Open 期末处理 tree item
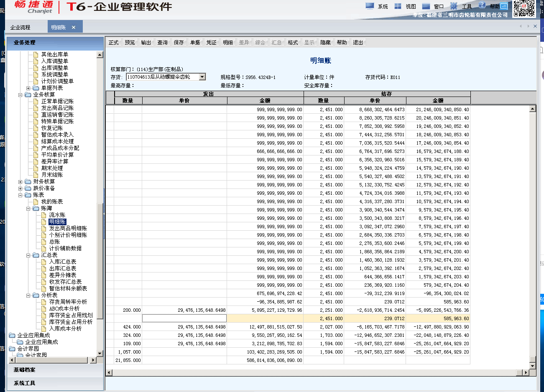 point(52,168)
